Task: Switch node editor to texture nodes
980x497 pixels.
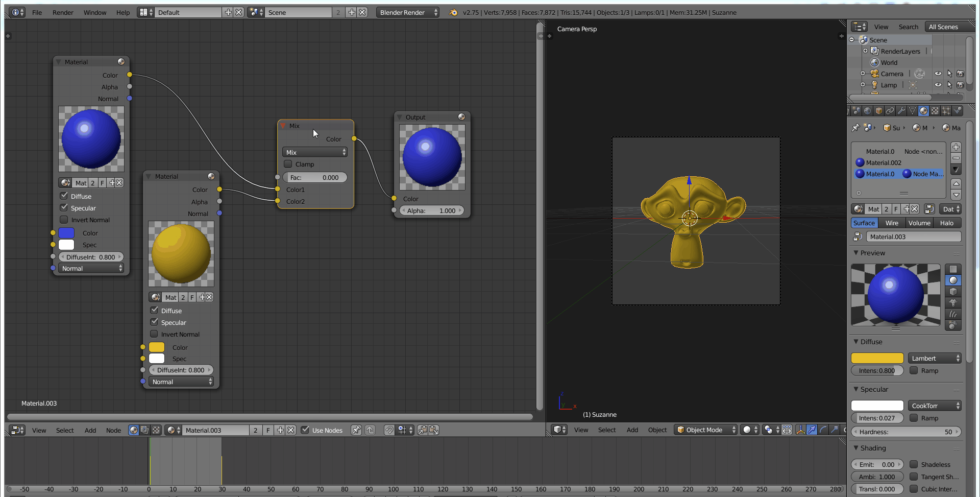Action: pyautogui.click(x=156, y=430)
